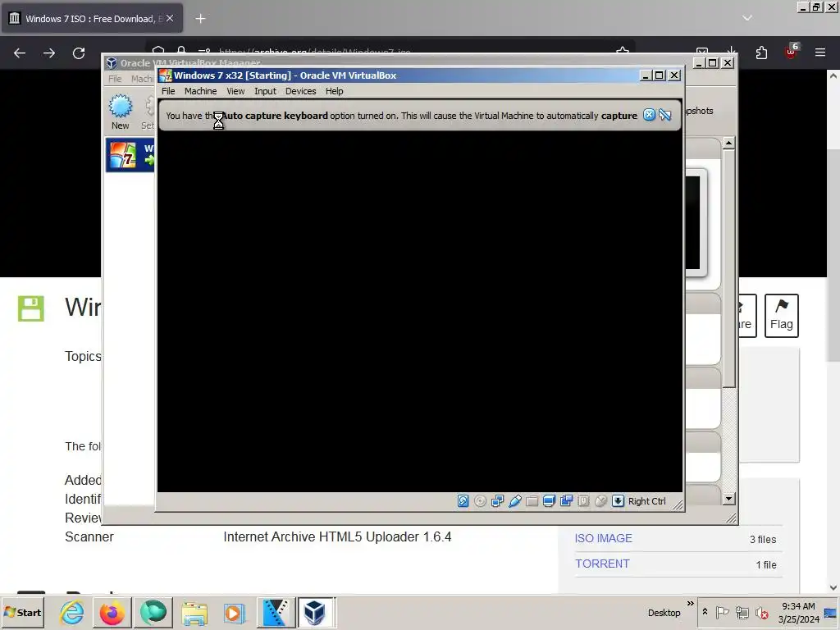Viewport: 840px width, 630px height.
Task: Open uBlock Origin extension icon
Action: point(792,52)
